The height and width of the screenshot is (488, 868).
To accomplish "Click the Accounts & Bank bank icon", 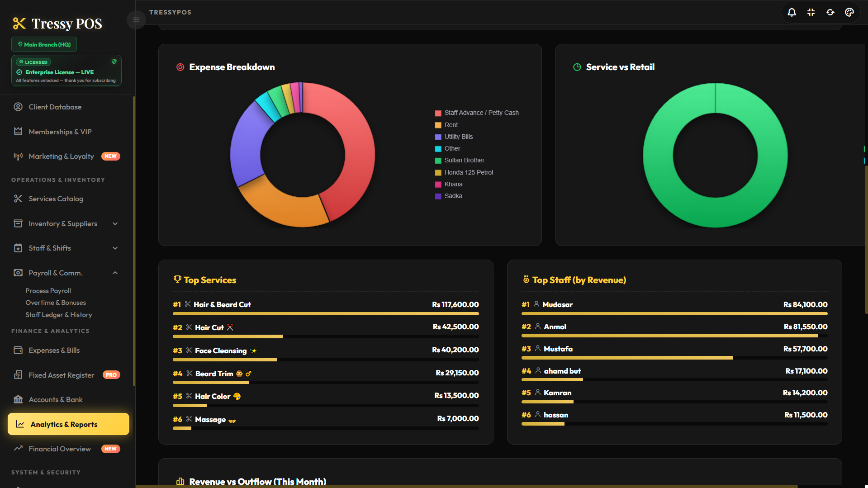I will [18, 399].
